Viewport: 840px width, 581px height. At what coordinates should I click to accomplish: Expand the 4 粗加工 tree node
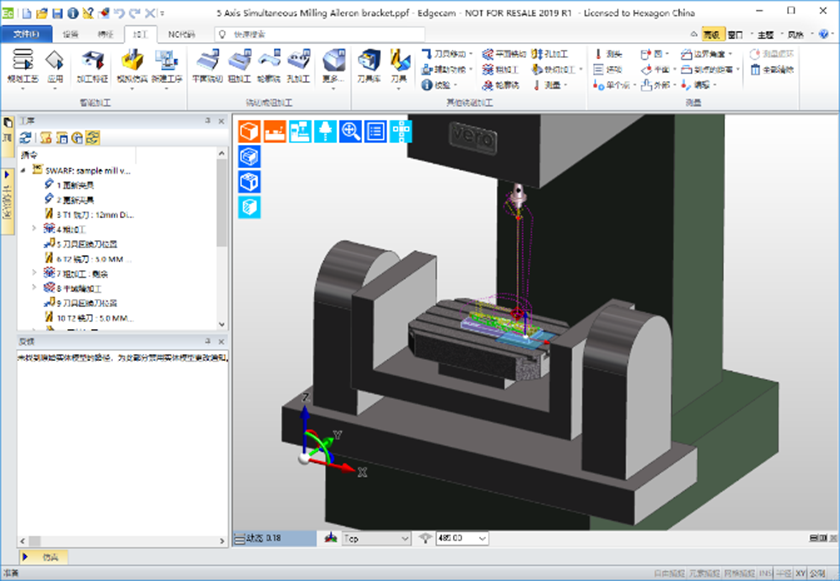(34, 228)
